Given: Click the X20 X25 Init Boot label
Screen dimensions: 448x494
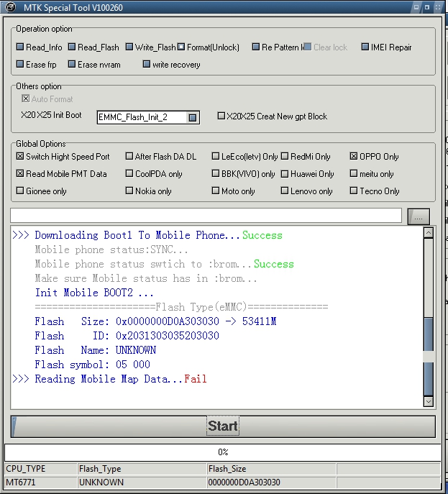Looking at the screenshot, I should (x=51, y=115).
